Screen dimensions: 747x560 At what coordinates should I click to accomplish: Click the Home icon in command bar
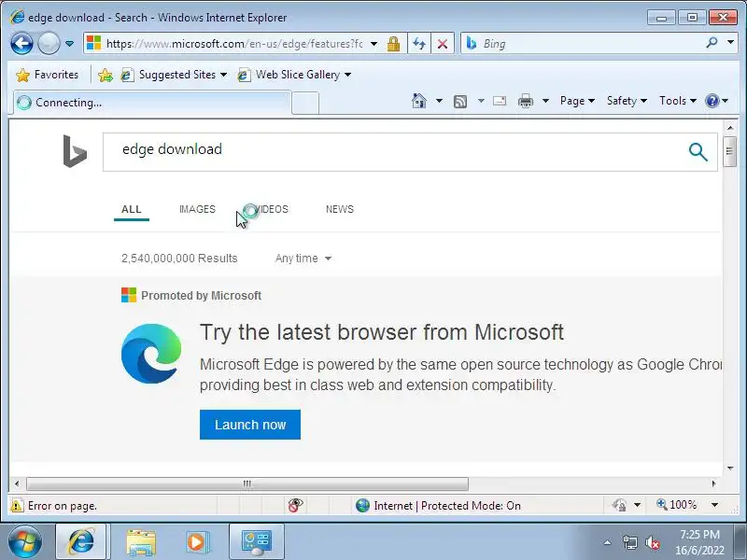pyautogui.click(x=419, y=101)
